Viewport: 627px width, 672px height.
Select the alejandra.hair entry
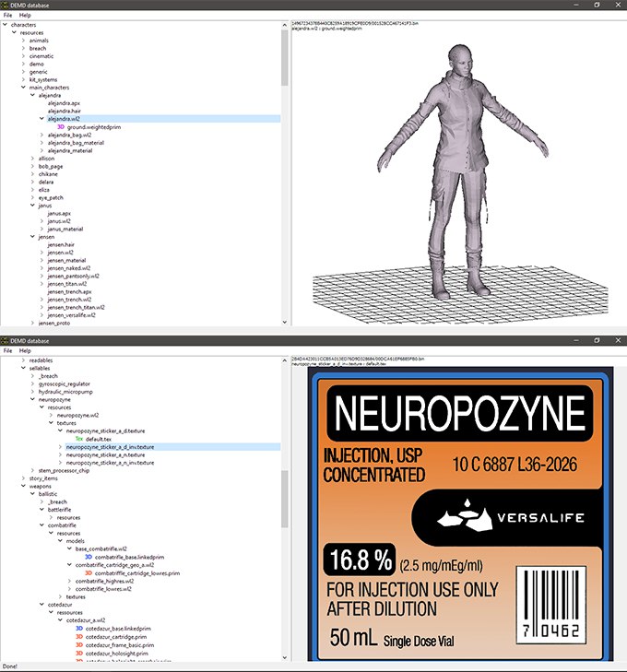[x=65, y=111]
